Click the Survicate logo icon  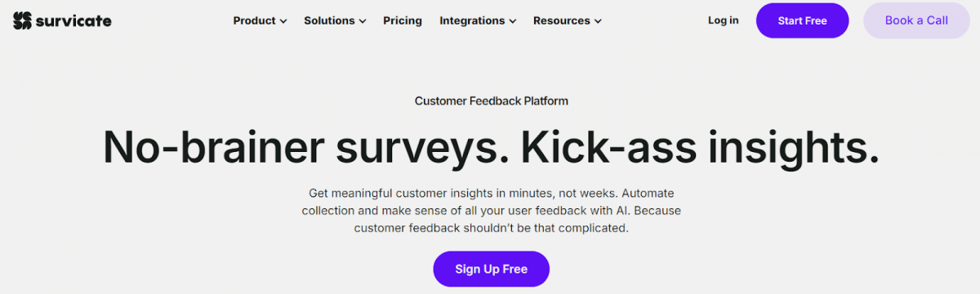click(22, 20)
